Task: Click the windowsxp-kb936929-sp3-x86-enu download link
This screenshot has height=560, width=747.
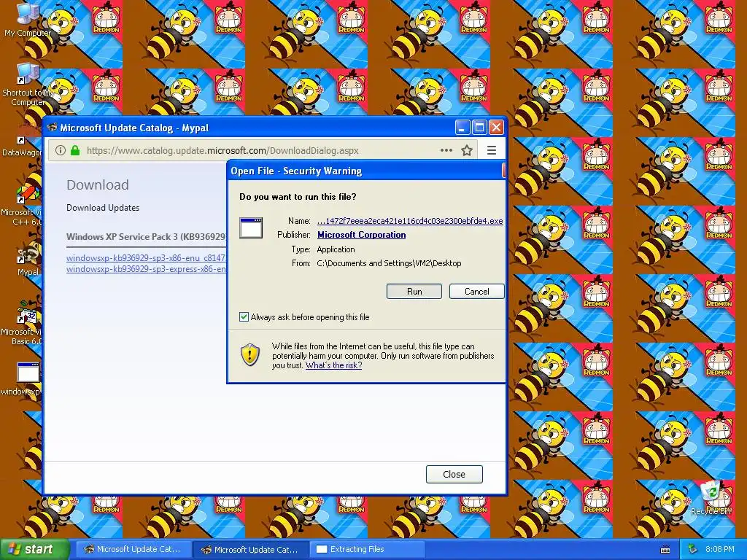Action: coord(146,258)
